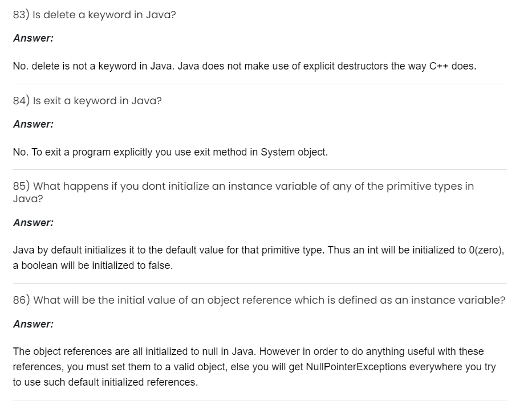This screenshot has height=405, width=532.
Task: Click the word "false" after boolean initialization text
Action: [158, 266]
